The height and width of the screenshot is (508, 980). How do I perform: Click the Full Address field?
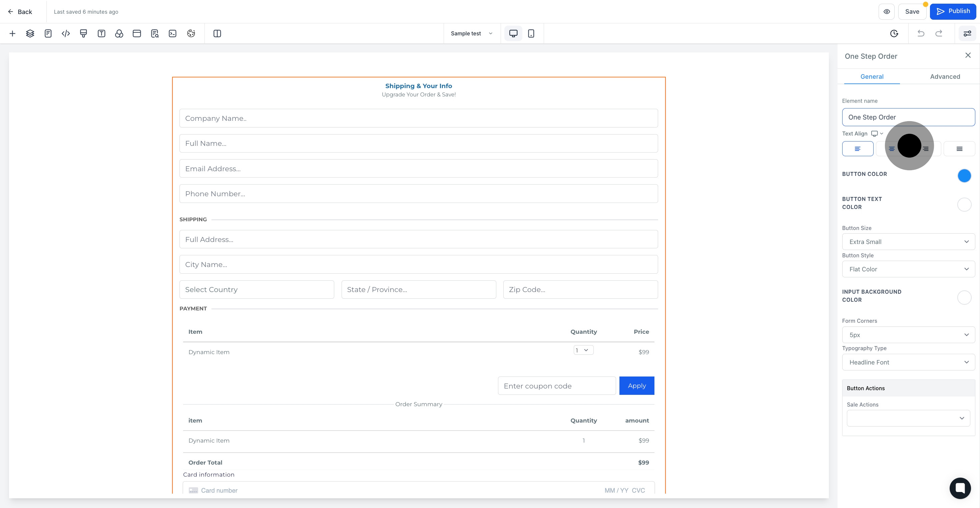[419, 240]
